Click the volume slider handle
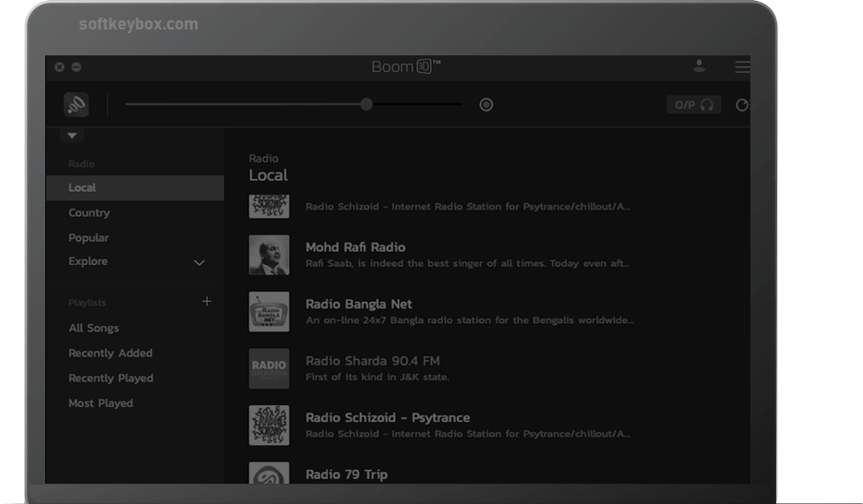Viewport: 863px width, 504px height. (366, 104)
